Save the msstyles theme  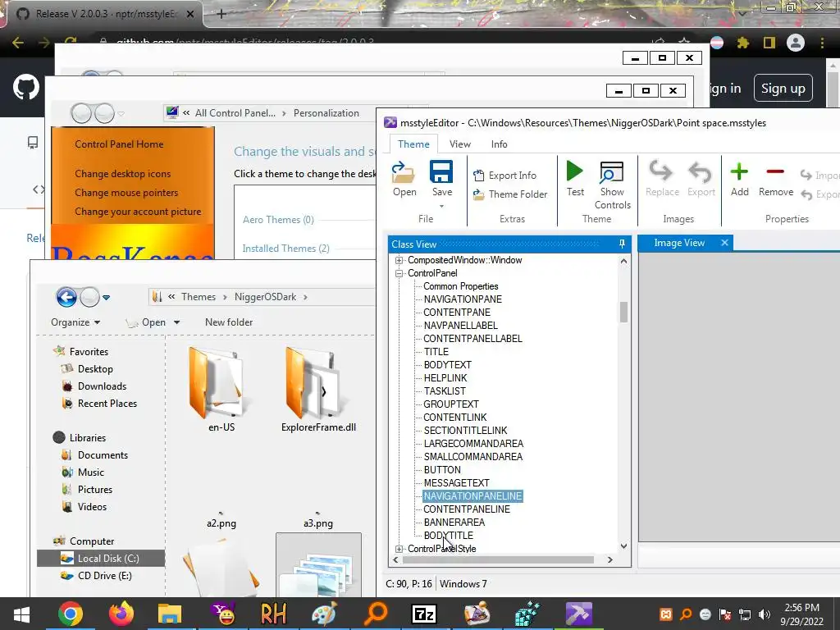coord(441,179)
